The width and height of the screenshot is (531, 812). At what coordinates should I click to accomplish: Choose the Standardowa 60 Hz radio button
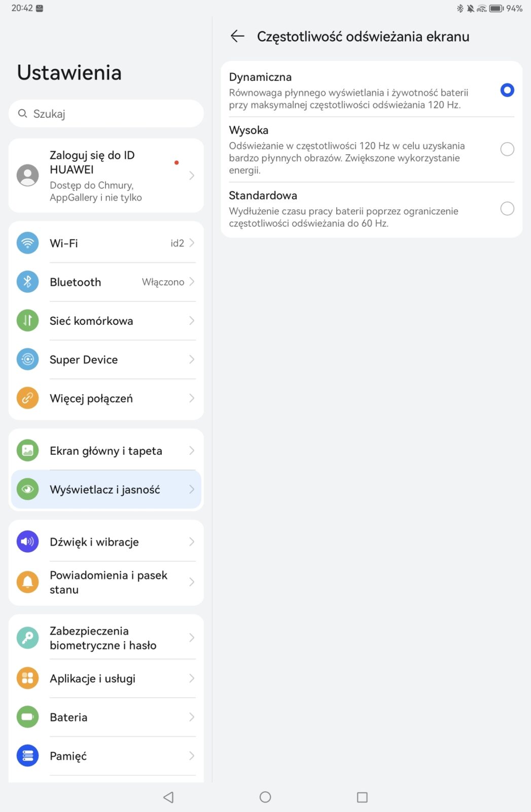click(507, 209)
